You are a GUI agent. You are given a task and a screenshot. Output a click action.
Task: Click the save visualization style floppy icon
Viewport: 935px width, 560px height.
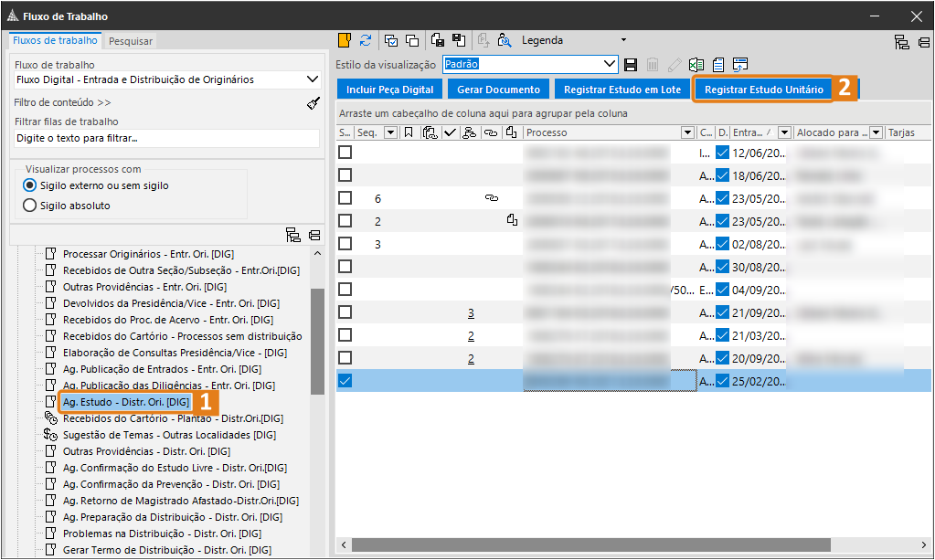(x=630, y=64)
